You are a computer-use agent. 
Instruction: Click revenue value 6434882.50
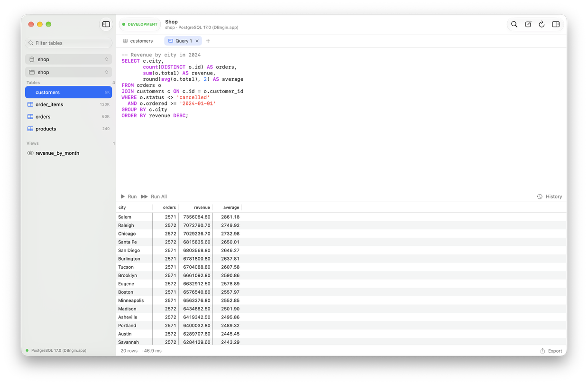tap(196, 309)
